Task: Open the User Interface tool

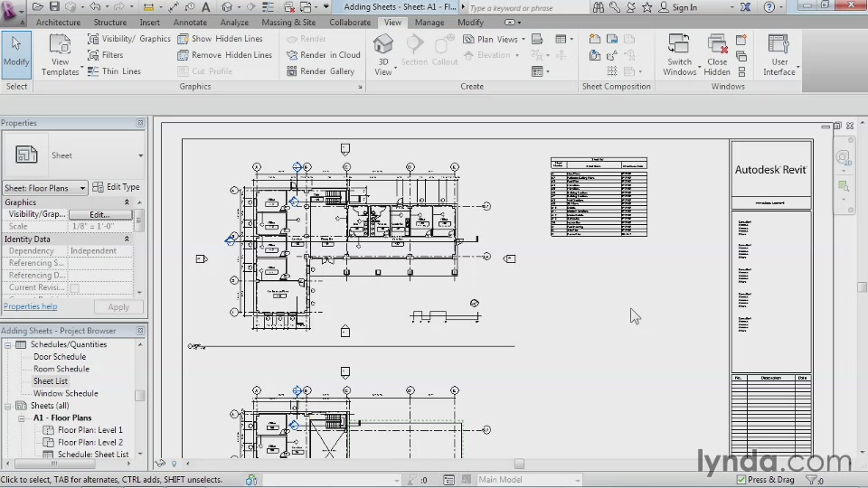Action: [778, 54]
